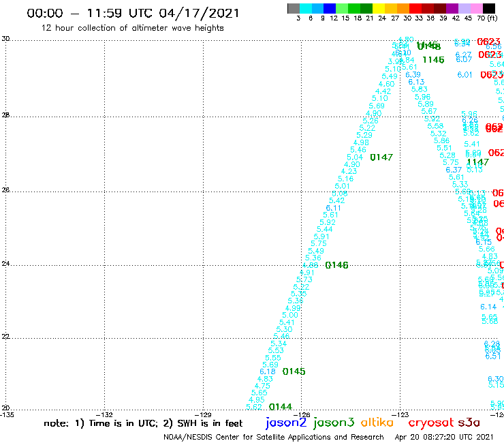This screenshot has height=443, width=504.
Task: Click the 'jason2' satellite legend label
Action: point(286,423)
